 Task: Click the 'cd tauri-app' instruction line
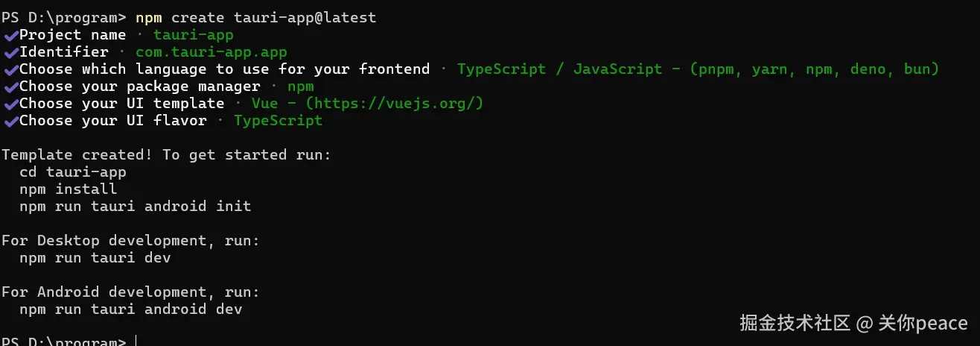point(72,172)
